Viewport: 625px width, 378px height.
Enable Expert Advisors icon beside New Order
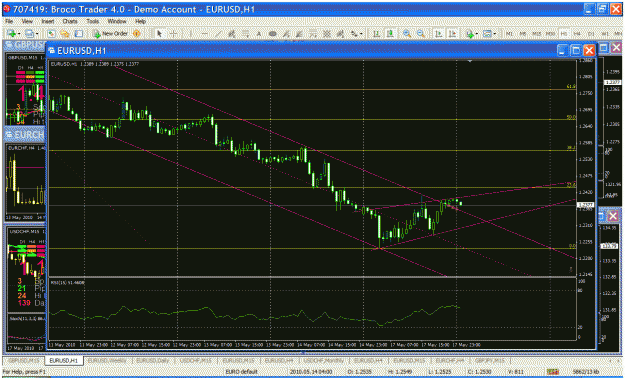pos(137,34)
